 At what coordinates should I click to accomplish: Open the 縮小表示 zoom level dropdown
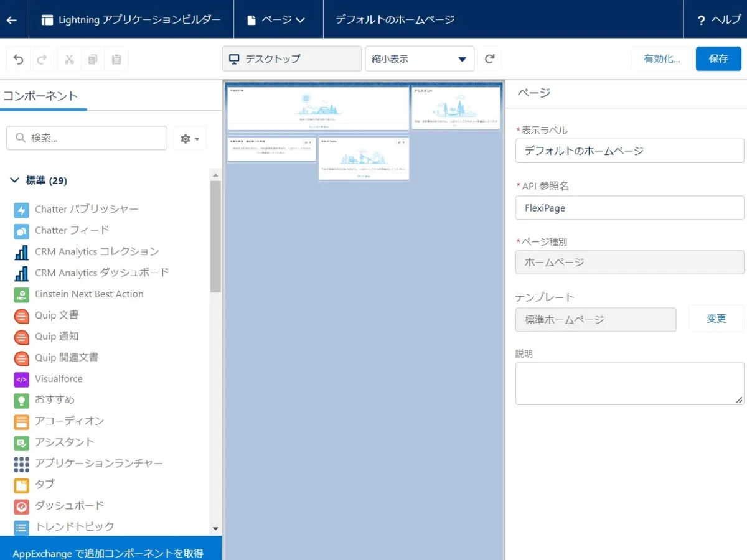(x=419, y=58)
